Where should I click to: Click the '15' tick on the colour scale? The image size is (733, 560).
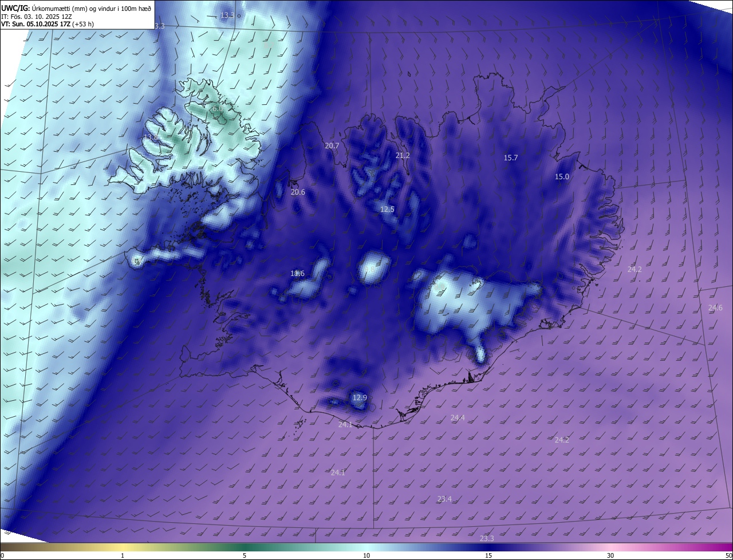click(488, 556)
